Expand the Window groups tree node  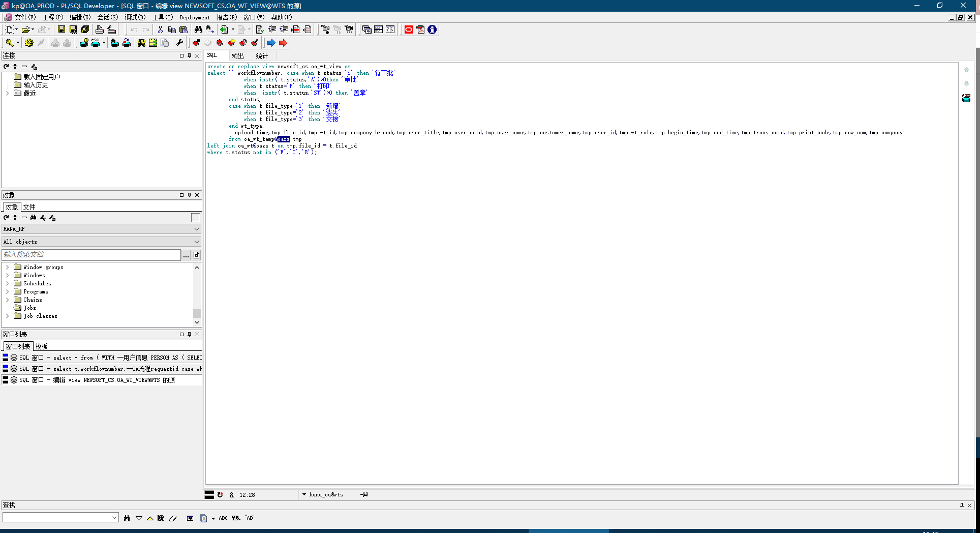(8, 267)
